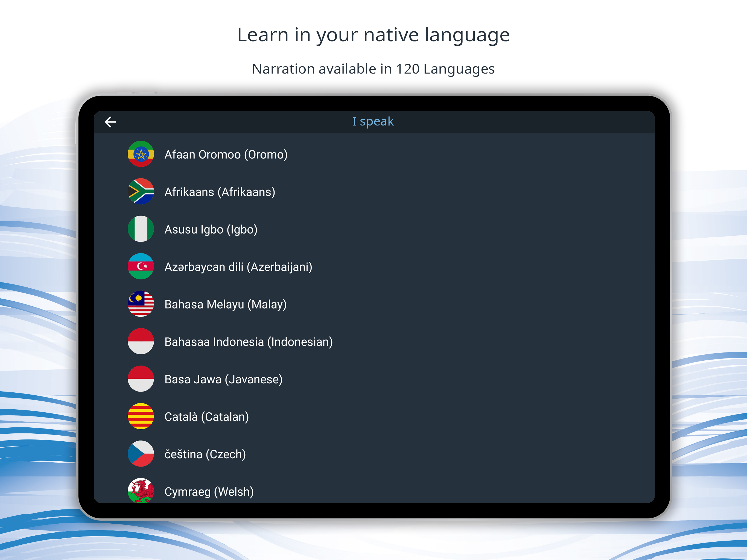Image resolution: width=747 pixels, height=560 pixels.
Task: Select Asusu Igbo (Igbo)
Action: point(211,230)
